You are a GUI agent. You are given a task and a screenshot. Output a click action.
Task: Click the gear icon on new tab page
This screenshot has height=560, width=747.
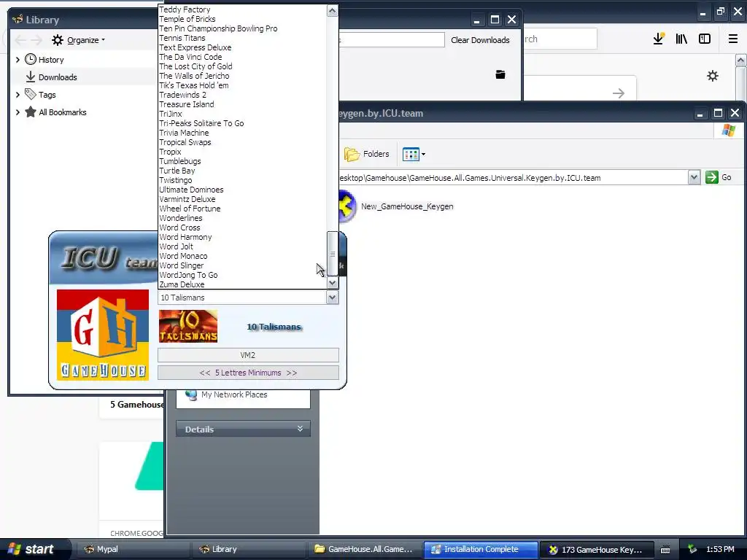click(712, 76)
